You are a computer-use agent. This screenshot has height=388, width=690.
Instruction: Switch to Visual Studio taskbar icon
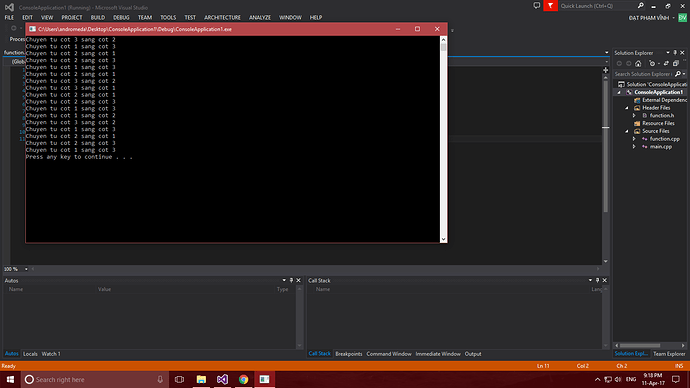(222, 379)
